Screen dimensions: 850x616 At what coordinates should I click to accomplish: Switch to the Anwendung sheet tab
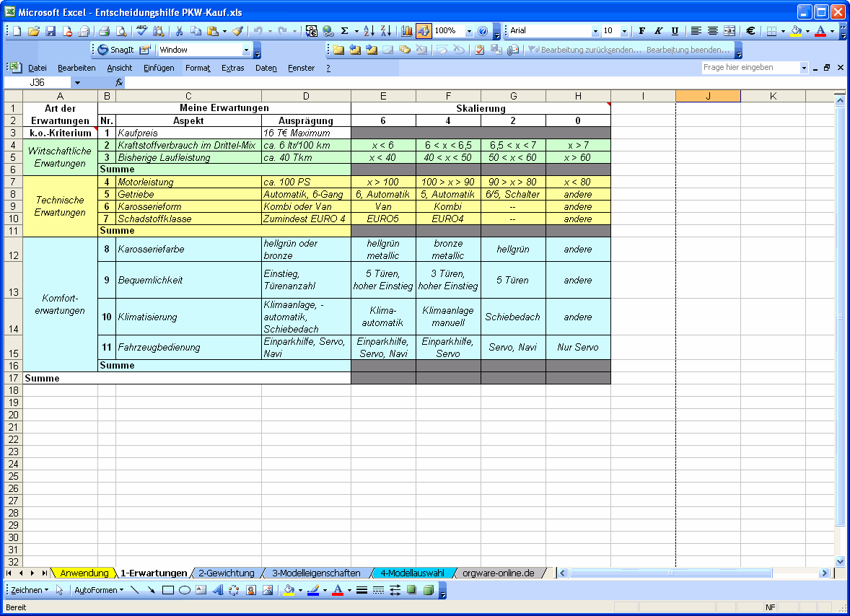[x=84, y=573]
